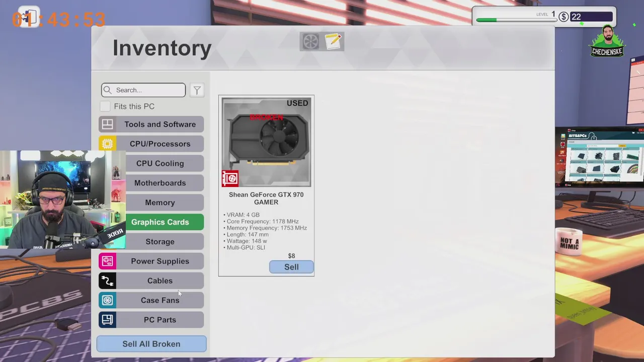Click the money balance showing 22
Viewport: 644px width, 362px height.
tap(592, 17)
